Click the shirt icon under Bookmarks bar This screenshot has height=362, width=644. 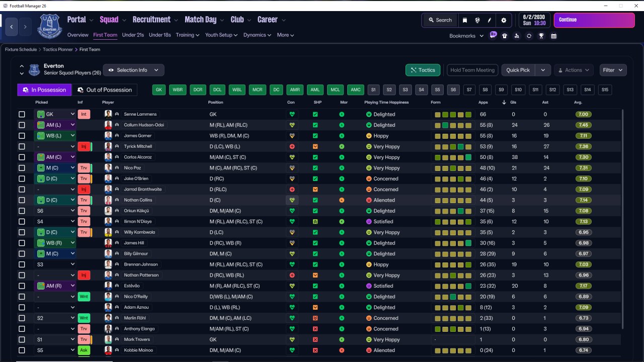point(505,36)
